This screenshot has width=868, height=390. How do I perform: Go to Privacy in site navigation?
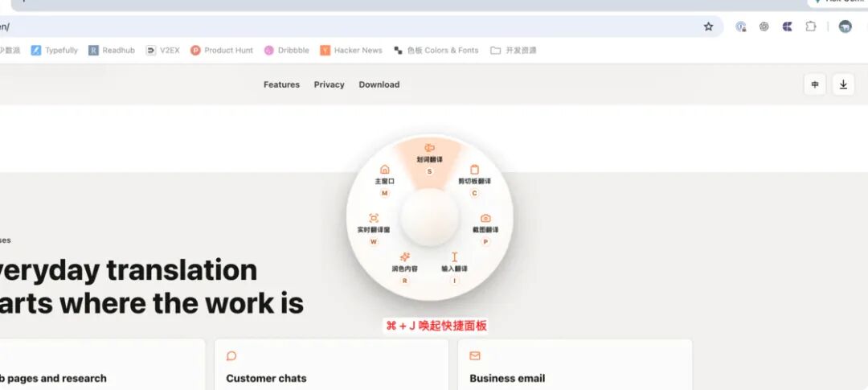point(329,84)
